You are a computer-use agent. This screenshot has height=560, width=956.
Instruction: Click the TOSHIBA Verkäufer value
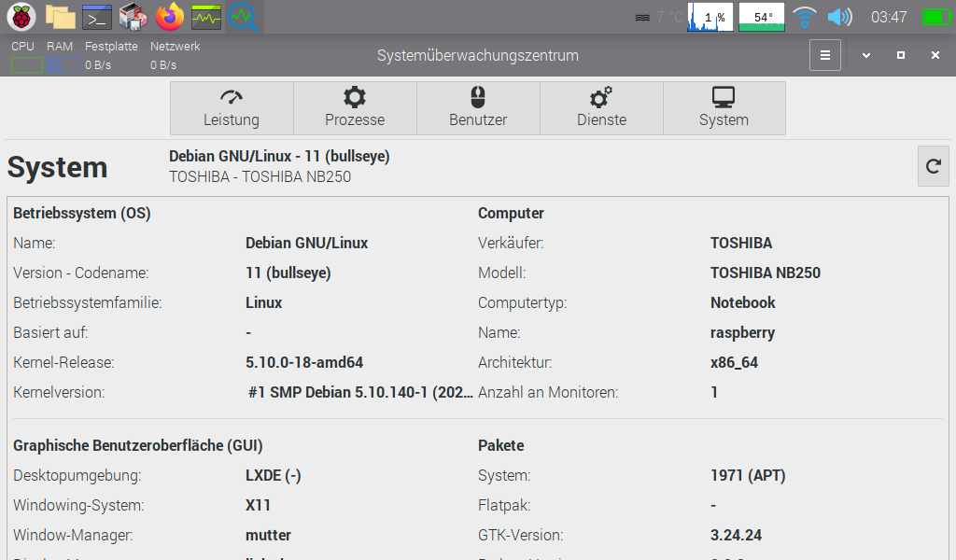pyautogui.click(x=740, y=244)
